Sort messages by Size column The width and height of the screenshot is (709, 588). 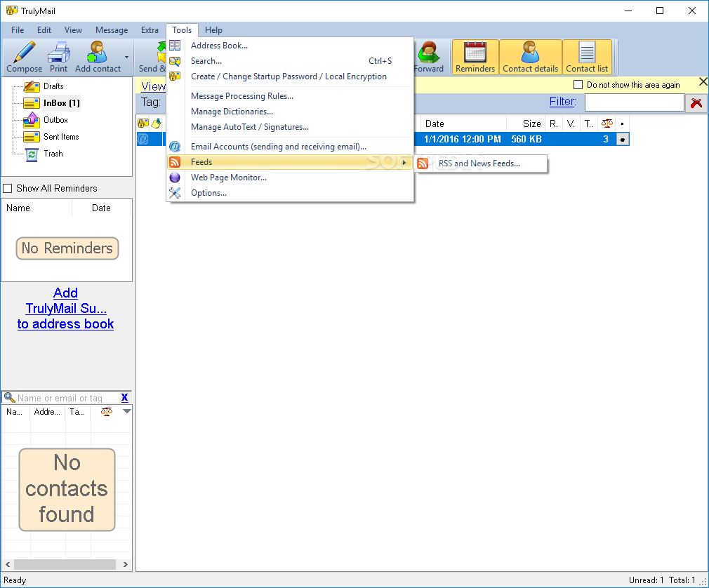525,123
